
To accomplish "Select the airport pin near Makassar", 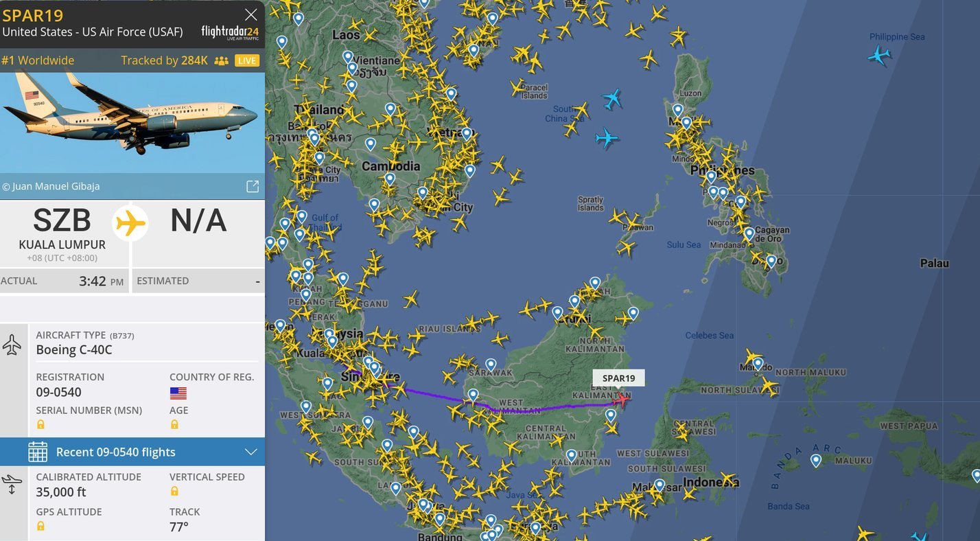I will click(660, 485).
